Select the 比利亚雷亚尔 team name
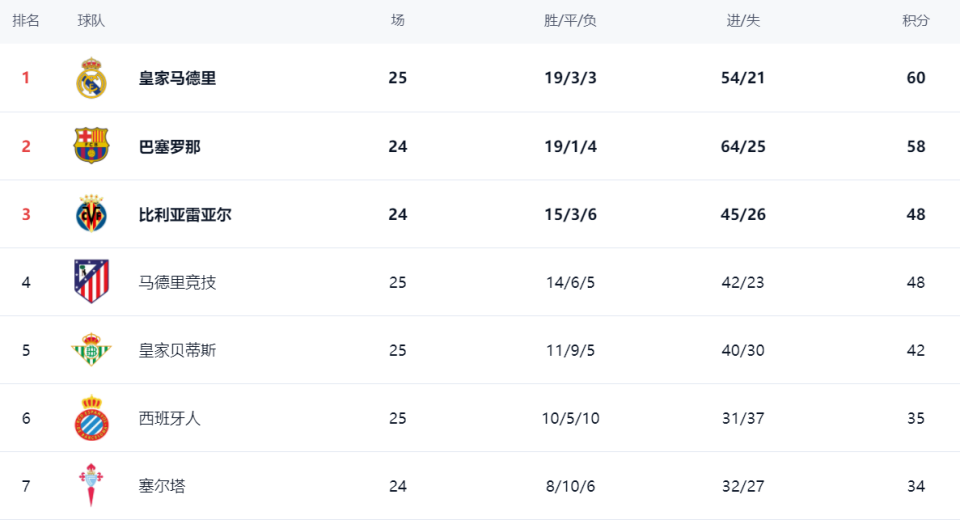This screenshot has width=960, height=520. coord(185,214)
